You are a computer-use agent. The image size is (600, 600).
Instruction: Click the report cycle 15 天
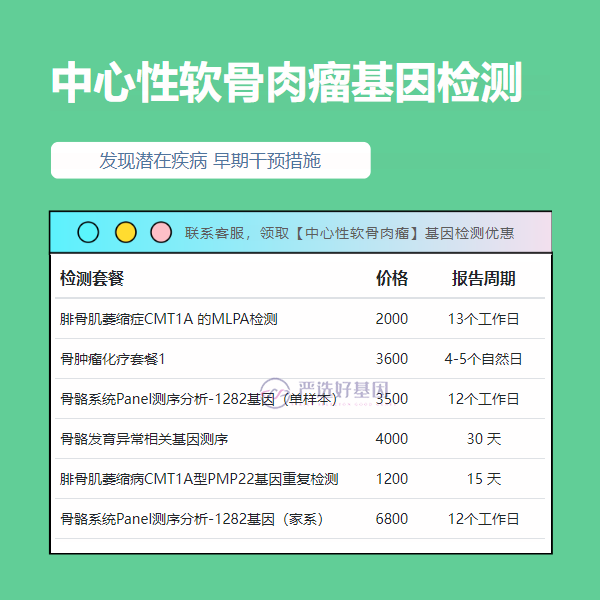[x=484, y=479]
